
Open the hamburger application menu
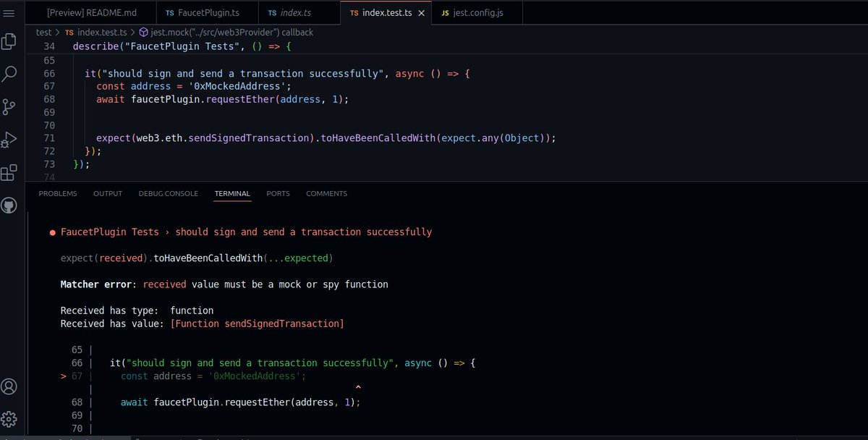[x=9, y=13]
